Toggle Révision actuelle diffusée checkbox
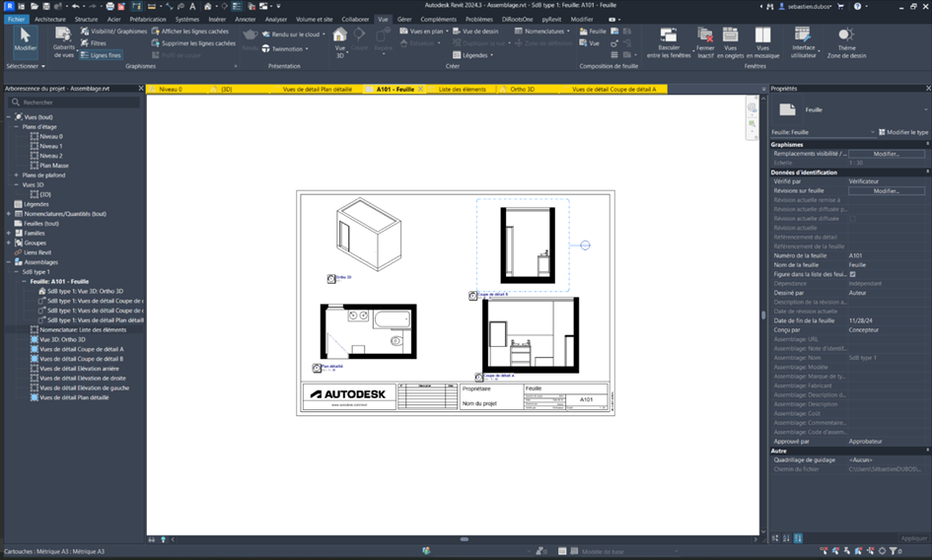Screen dimensions: 932x560 click(x=853, y=218)
